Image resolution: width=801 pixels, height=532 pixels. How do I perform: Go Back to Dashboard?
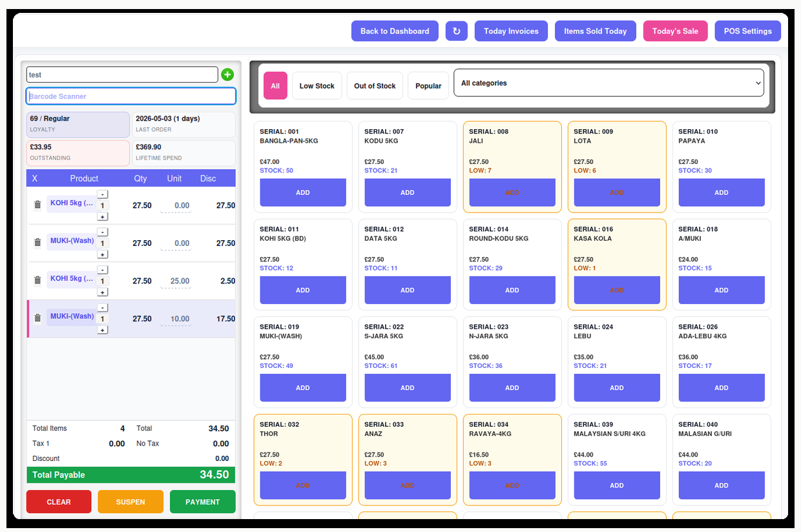tap(395, 31)
